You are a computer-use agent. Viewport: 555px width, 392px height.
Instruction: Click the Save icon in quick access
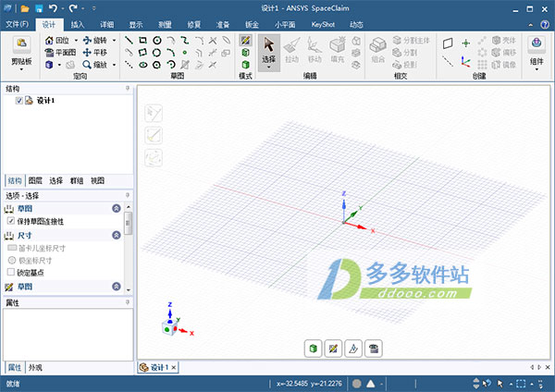click(39, 8)
